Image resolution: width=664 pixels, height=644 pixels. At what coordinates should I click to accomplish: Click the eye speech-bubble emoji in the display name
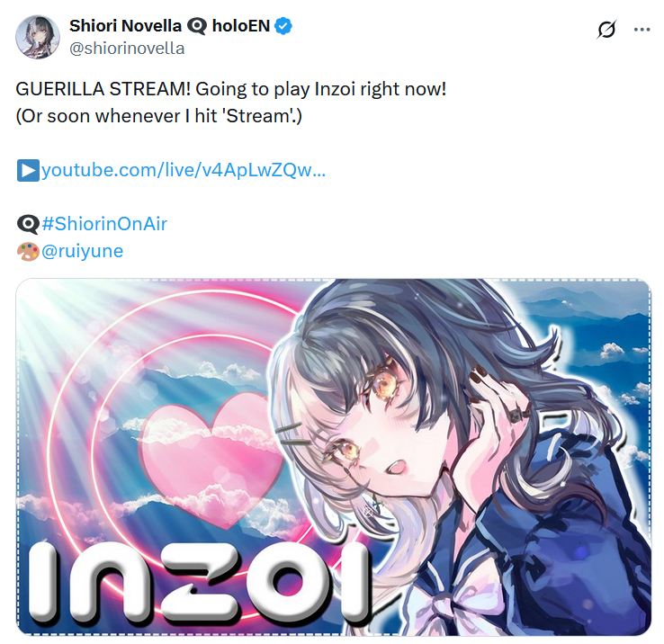click(197, 26)
